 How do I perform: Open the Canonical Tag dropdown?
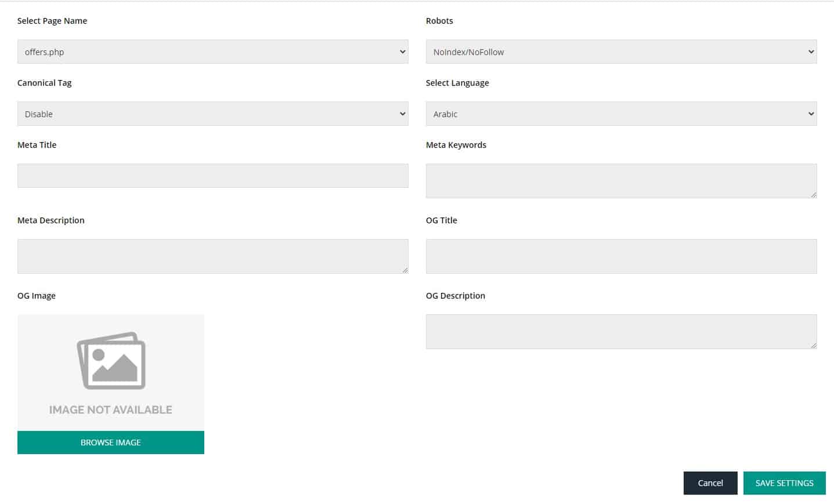click(x=212, y=114)
